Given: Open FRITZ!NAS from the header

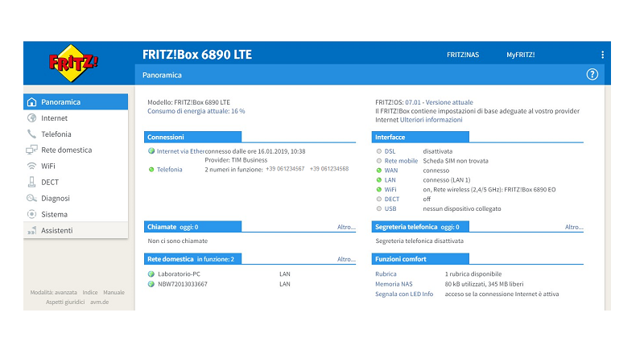Looking at the screenshot, I should point(463,55).
